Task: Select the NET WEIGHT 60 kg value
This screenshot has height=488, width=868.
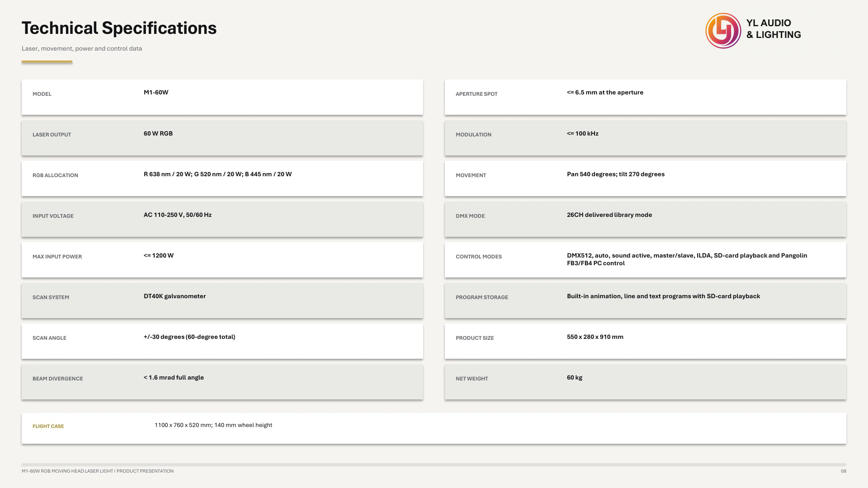Action: click(x=575, y=378)
